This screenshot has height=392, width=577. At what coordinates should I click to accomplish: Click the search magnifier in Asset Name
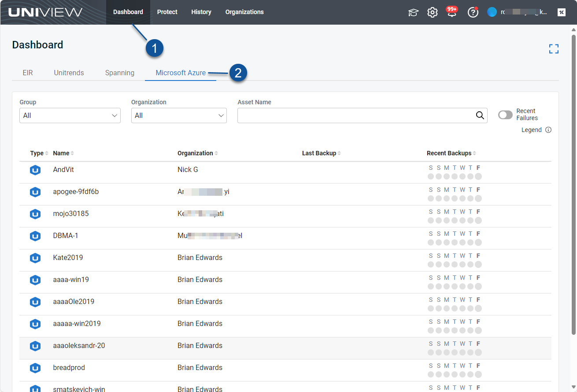click(x=480, y=115)
